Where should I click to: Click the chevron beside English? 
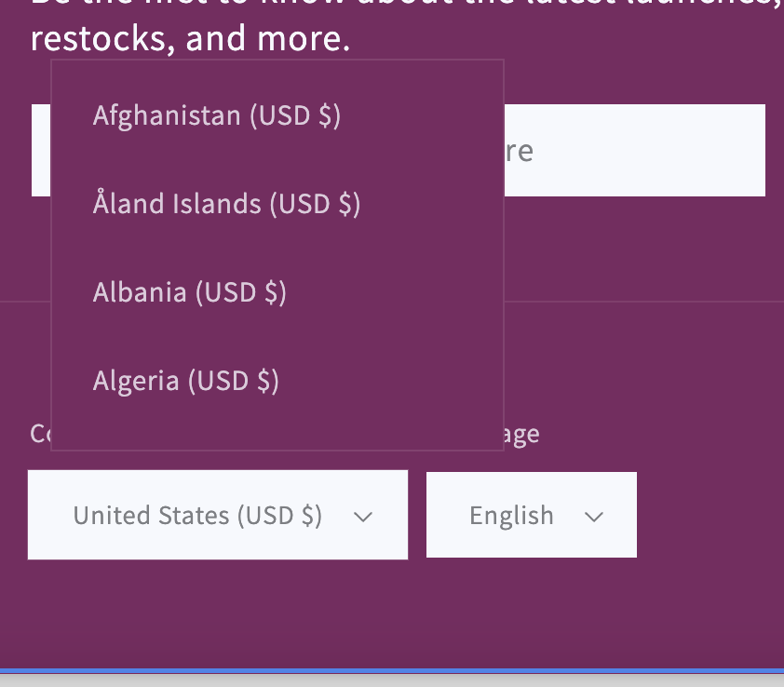594,517
